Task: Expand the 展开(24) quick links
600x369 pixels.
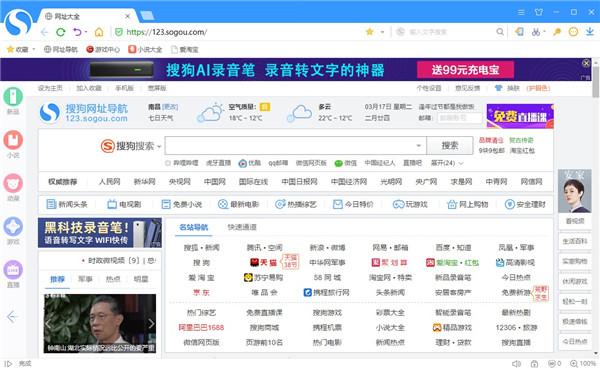Action: pos(447,163)
